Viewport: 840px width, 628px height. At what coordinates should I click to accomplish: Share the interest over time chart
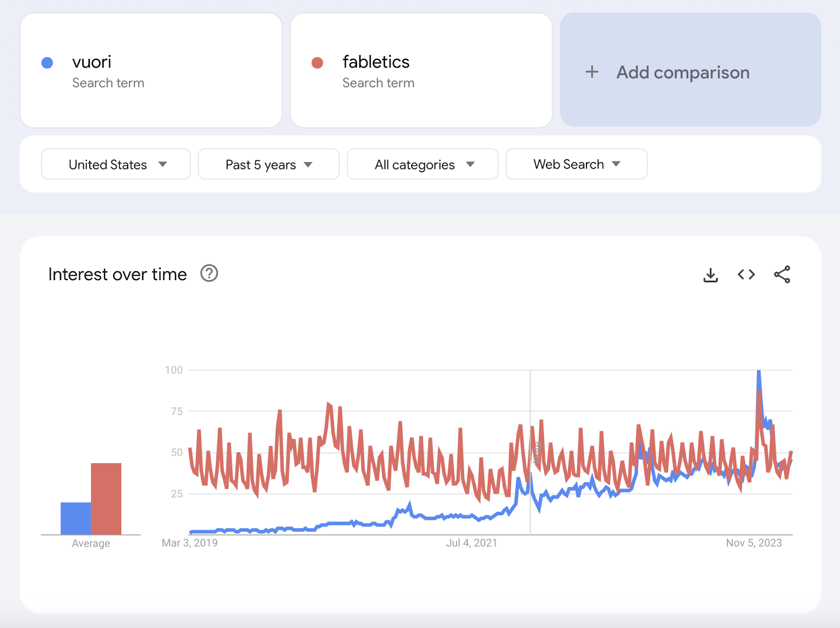pyautogui.click(x=782, y=274)
